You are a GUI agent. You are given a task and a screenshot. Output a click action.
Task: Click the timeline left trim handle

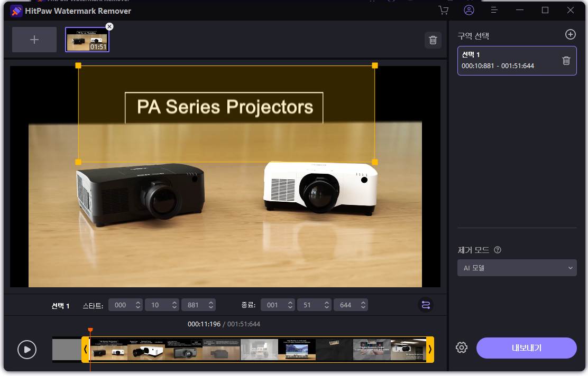point(86,350)
